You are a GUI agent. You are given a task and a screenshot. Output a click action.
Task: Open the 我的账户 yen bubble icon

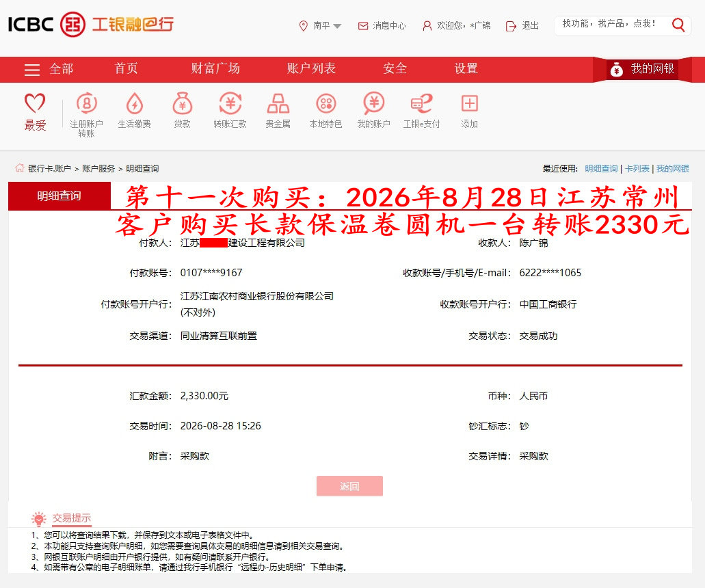click(373, 104)
